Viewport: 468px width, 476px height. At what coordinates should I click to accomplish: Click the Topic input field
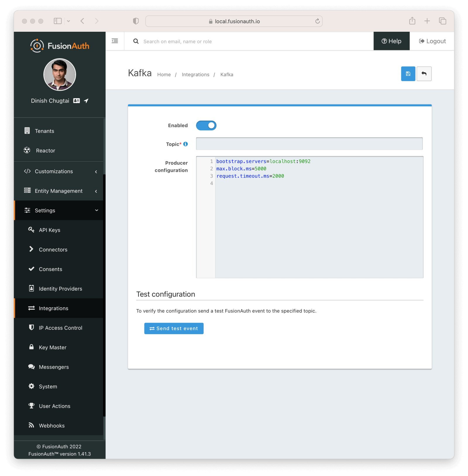(309, 144)
